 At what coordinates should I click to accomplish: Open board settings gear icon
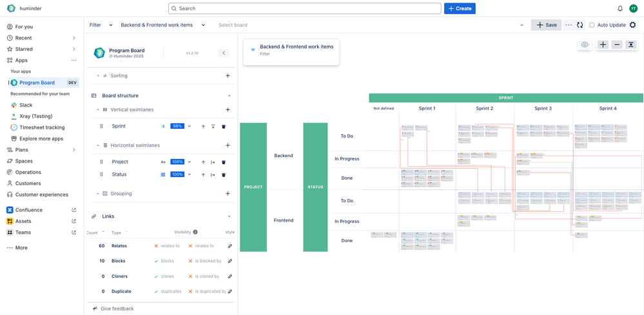(x=633, y=24)
